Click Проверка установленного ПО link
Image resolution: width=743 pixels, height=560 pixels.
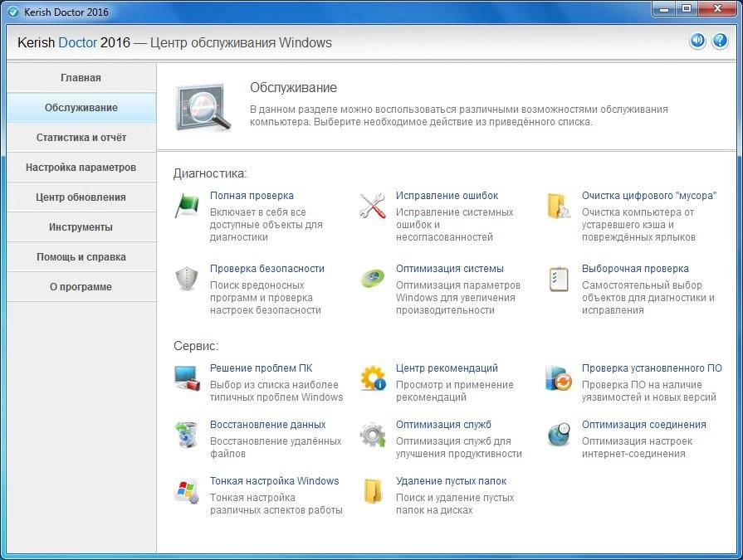pos(652,368)
